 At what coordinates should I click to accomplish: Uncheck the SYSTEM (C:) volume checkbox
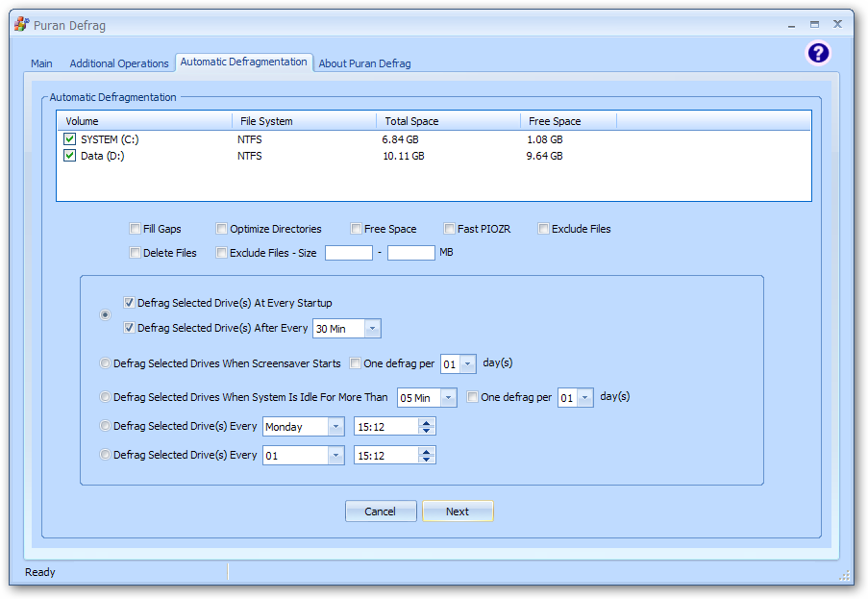coord(69,139)
